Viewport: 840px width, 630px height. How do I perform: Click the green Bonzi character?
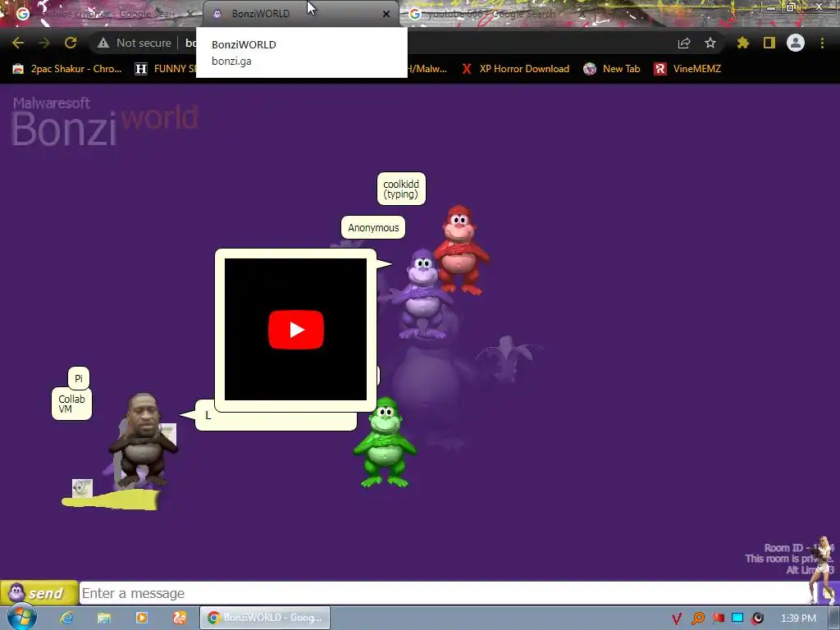click(385, 442)
